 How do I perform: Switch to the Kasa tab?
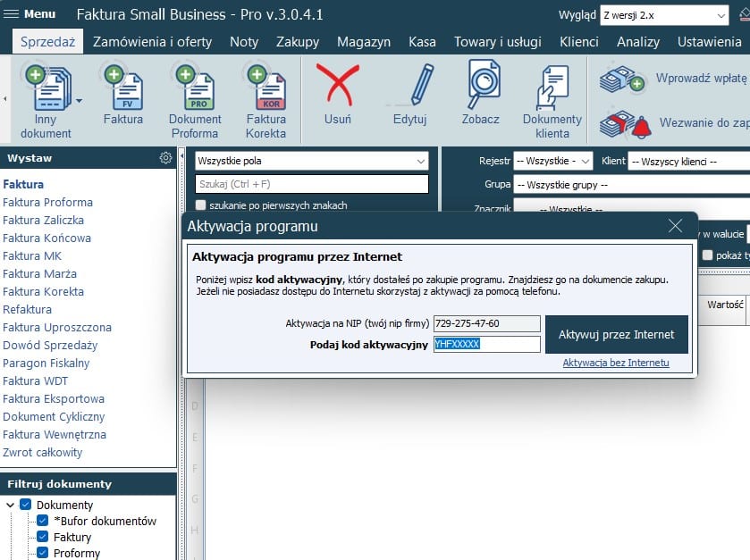pos(422,42)
